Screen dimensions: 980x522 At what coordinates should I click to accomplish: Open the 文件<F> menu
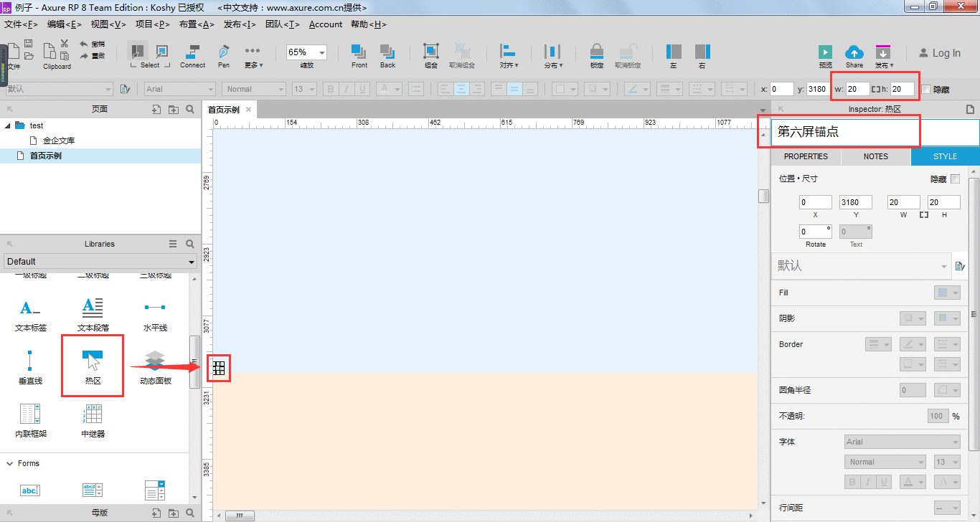[21, 24]
